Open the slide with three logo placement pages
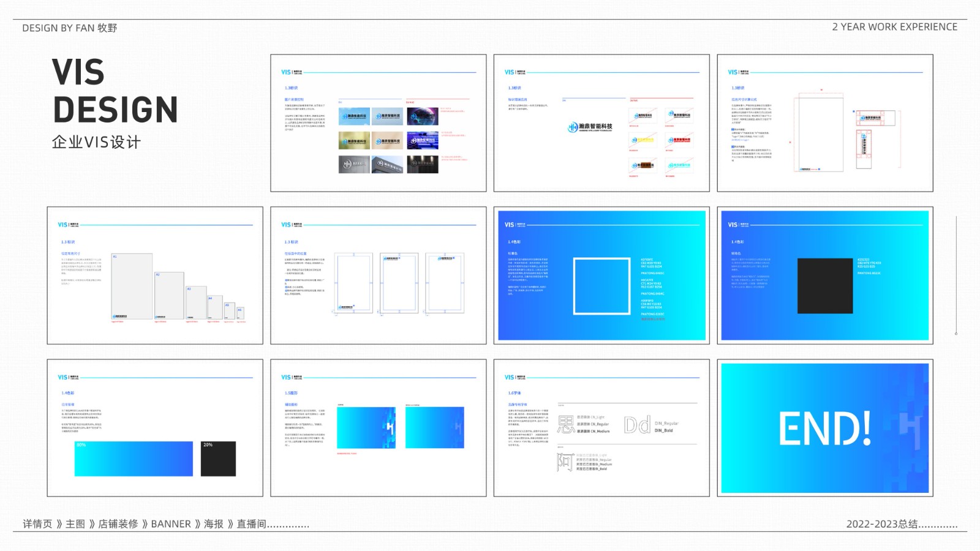The height and width of the screenshot is (551, 980). 378,275
